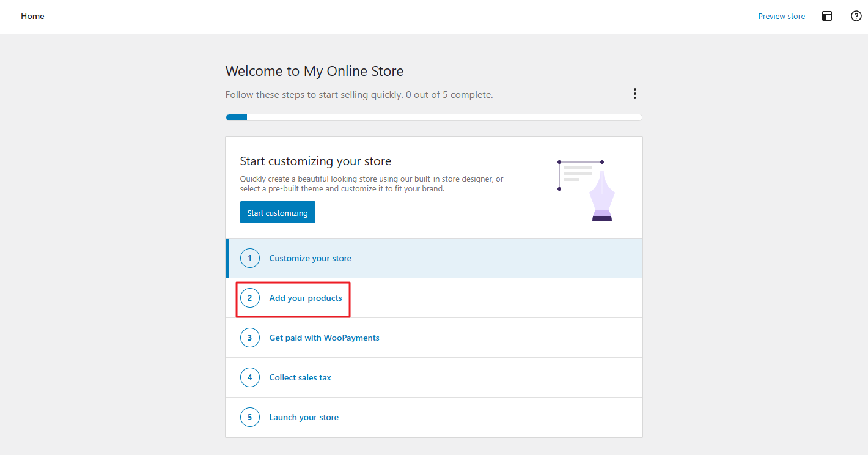Click the step 3 number circle
This screenshot has width=868, height=455.
250,338
